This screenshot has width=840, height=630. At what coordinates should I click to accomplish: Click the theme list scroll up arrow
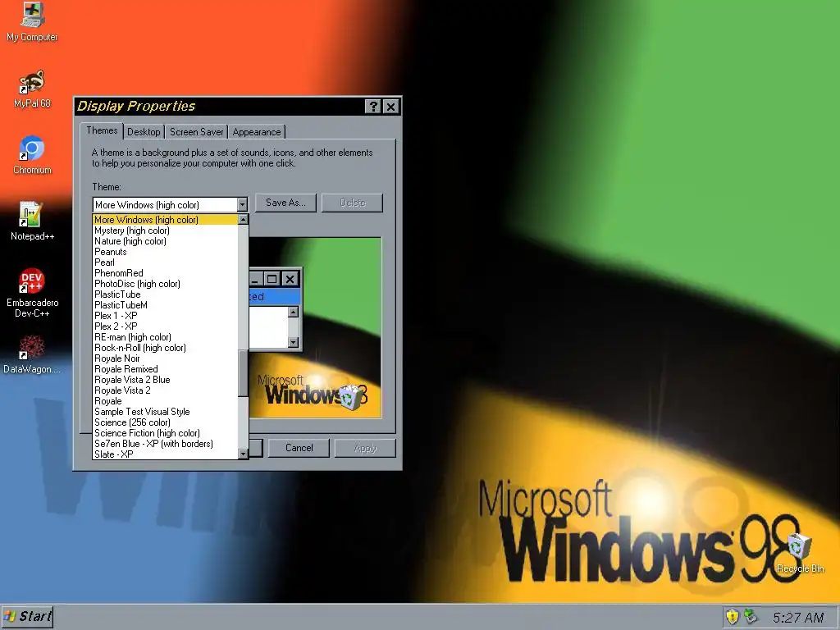(x=243, y=220)
